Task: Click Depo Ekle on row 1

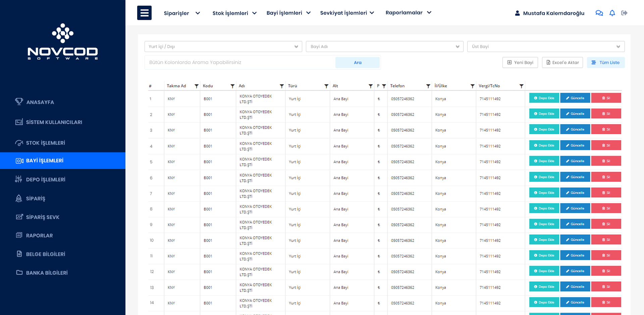Action: pos(544,98)
